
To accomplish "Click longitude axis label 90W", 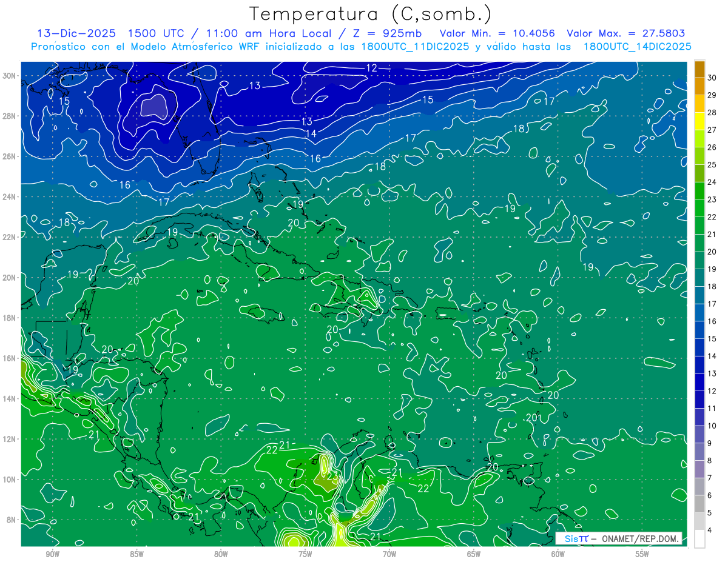I will (52, 554).
